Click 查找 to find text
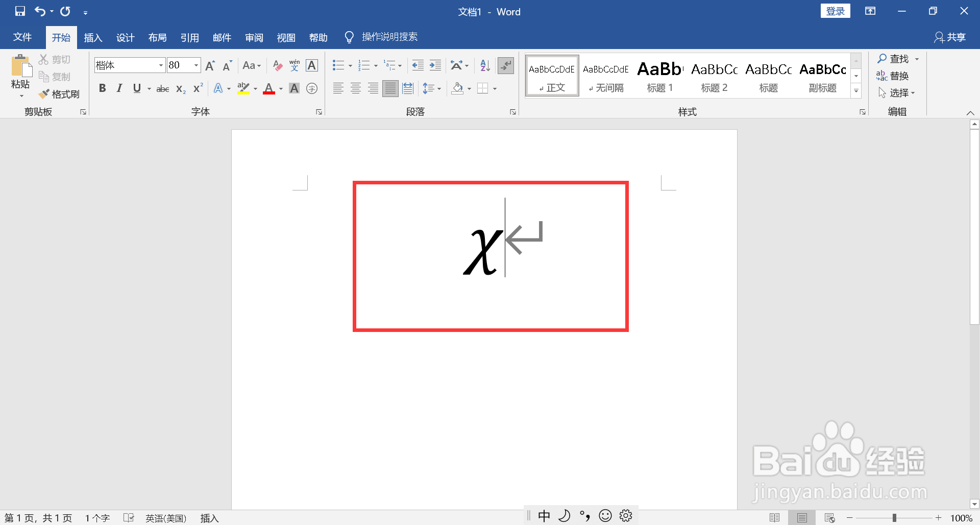This screenshot has height=525, width=980. [x=893, y=59]
